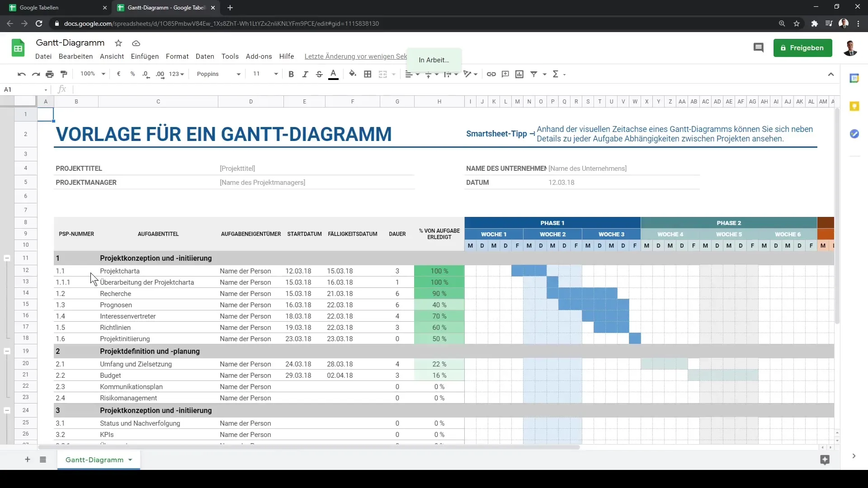The image size is (868, 488).
Task: Star the Gantt-Diagramm document
Action: [118, 43]
